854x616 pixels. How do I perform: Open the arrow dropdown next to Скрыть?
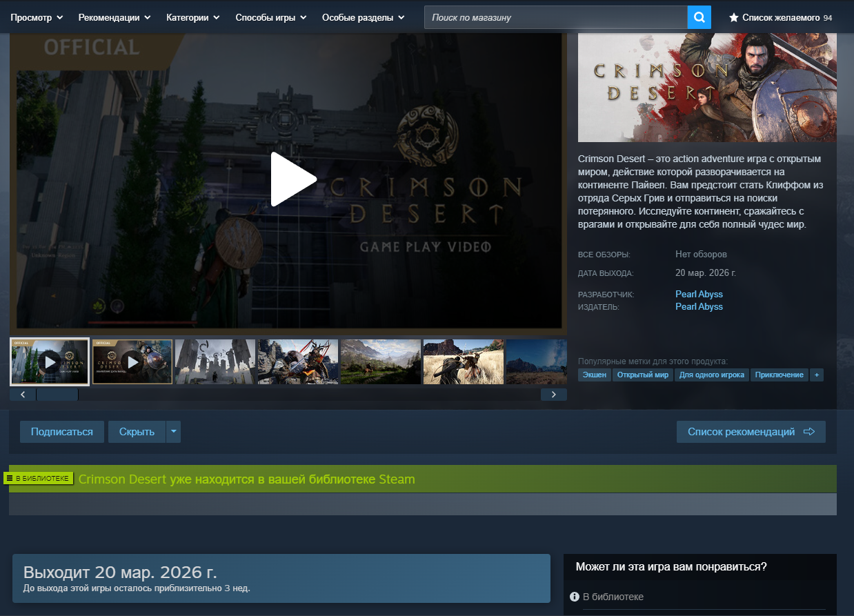coord(173,432)
